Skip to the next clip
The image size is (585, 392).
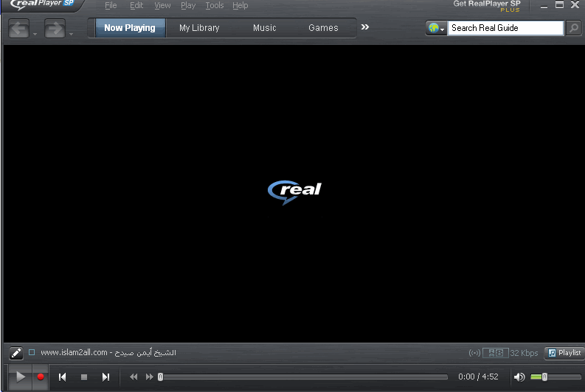[x=105, y=377]
